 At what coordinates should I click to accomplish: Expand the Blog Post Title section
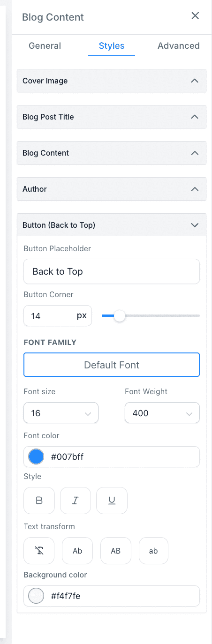coord(112,117)
